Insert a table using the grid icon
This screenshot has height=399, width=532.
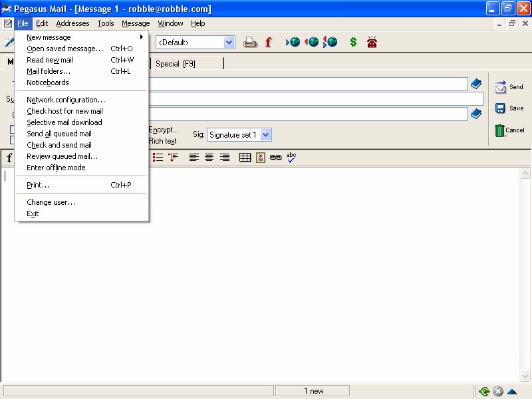point(245,158)
